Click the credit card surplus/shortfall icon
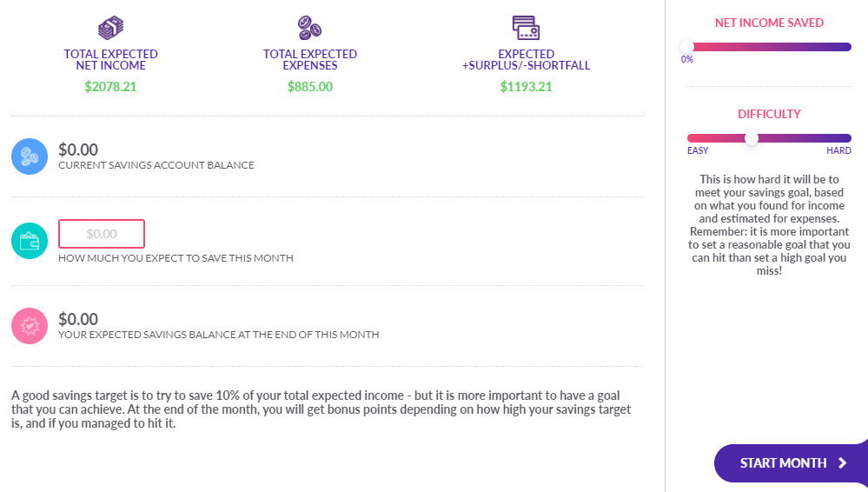The image size is (868, 492). 526,28
